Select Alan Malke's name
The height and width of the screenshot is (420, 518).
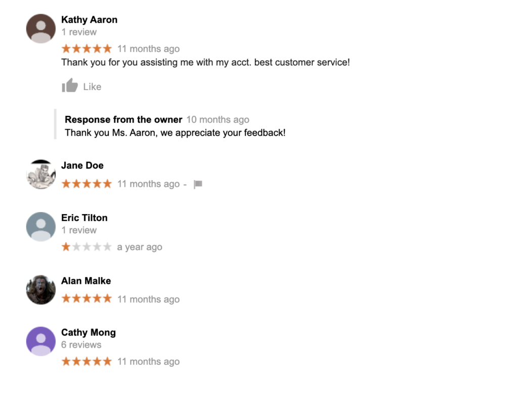[x=86, y=280]
